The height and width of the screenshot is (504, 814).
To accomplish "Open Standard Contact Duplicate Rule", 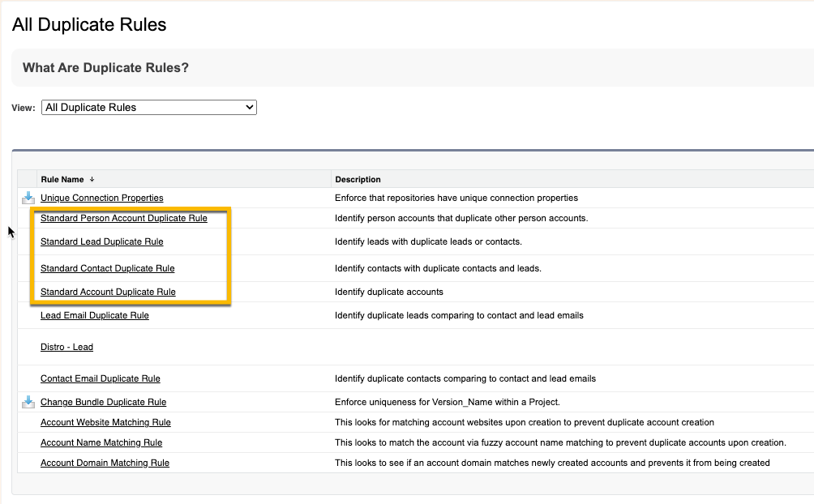I will (x=108, y=268).
